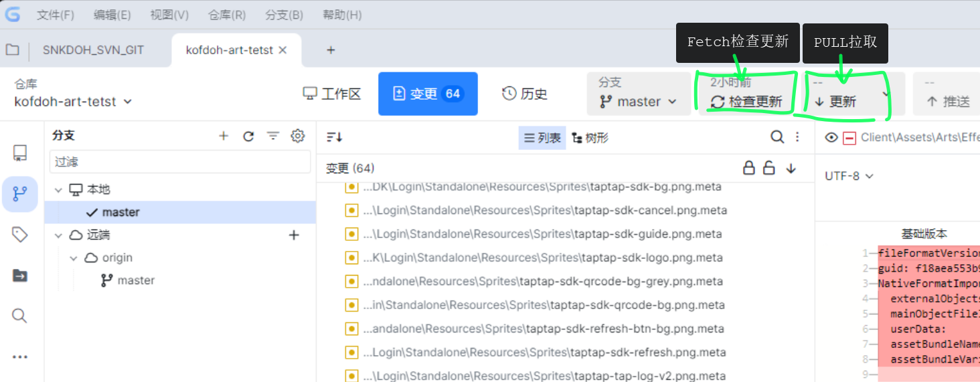The height and width of the screenshot is (382, 980).
Task: Collapse the 本地 tree node
Action: [x=58, y=190]
